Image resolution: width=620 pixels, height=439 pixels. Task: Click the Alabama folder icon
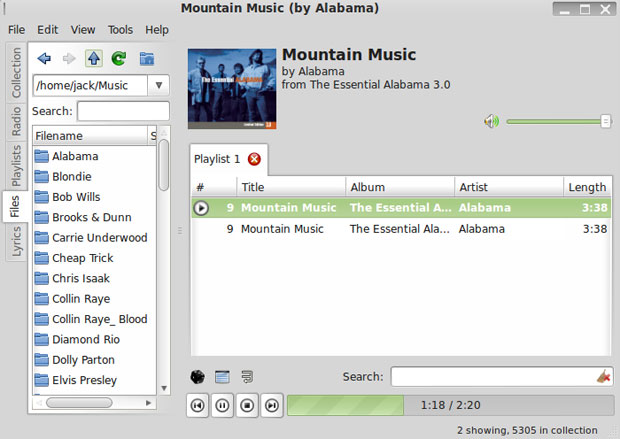(42, 156)
